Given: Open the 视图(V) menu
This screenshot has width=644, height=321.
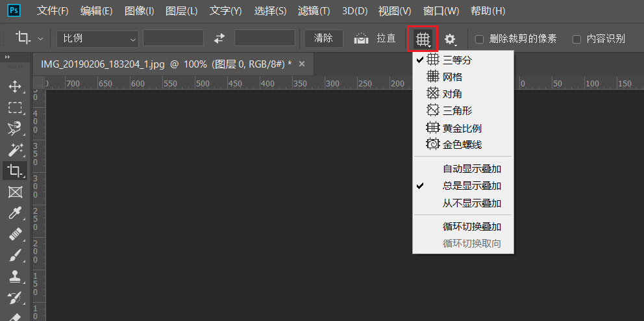Looking at the screenshot, I should click(394, 11).
